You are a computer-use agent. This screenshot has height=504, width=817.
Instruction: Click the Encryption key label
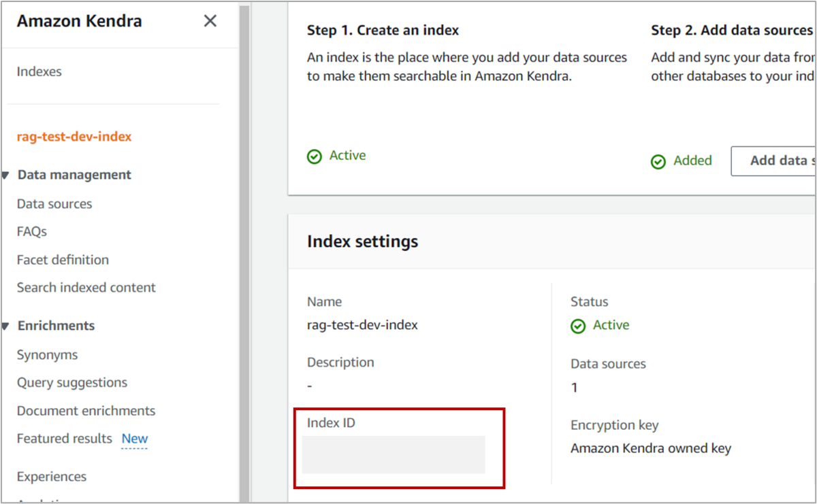point(615,425)
